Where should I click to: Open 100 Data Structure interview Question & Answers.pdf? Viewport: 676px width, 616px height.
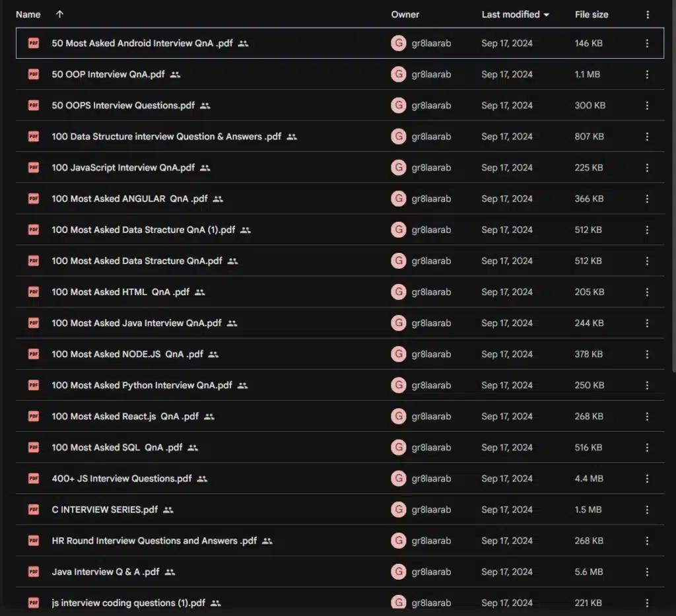point(166,137)
